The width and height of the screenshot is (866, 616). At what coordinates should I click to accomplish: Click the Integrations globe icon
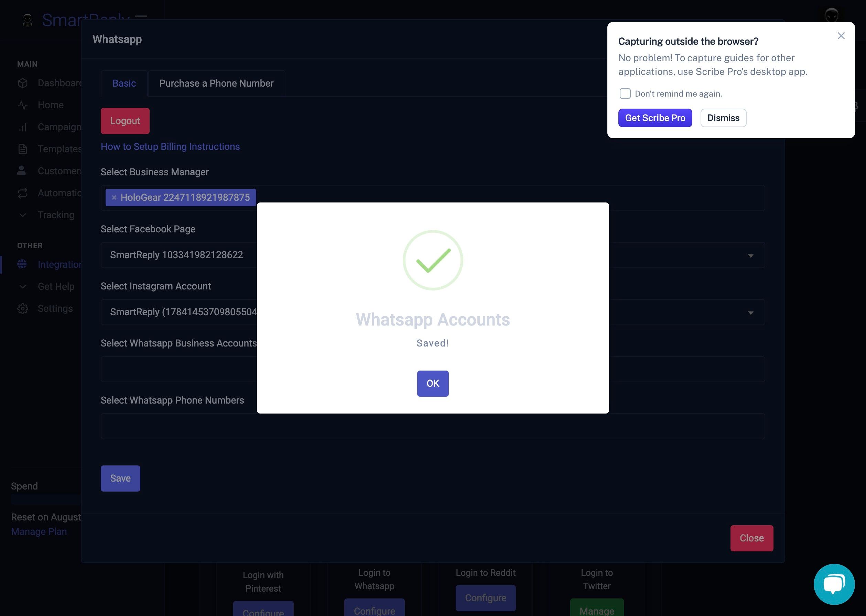22,264
